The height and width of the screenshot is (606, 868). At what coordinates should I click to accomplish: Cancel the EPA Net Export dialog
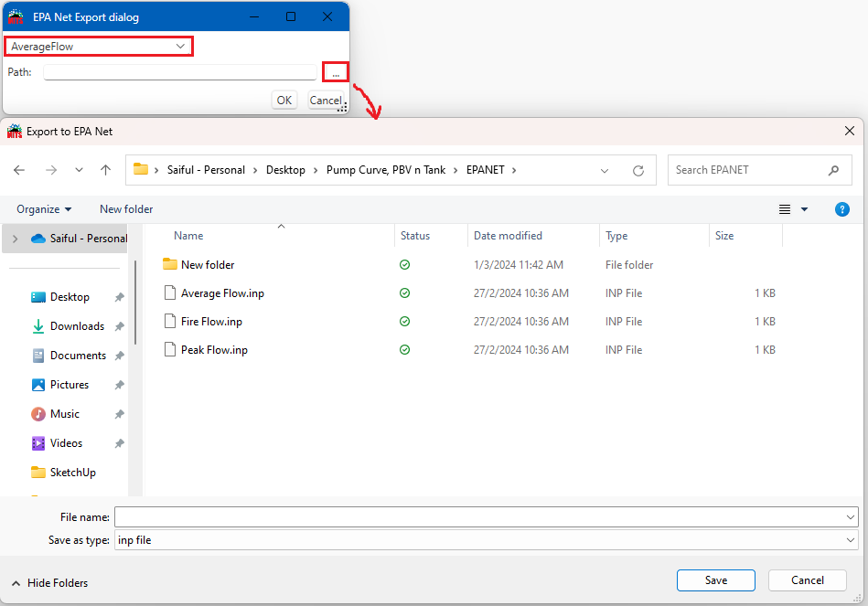pyautogui.click(x=326, y=101)
